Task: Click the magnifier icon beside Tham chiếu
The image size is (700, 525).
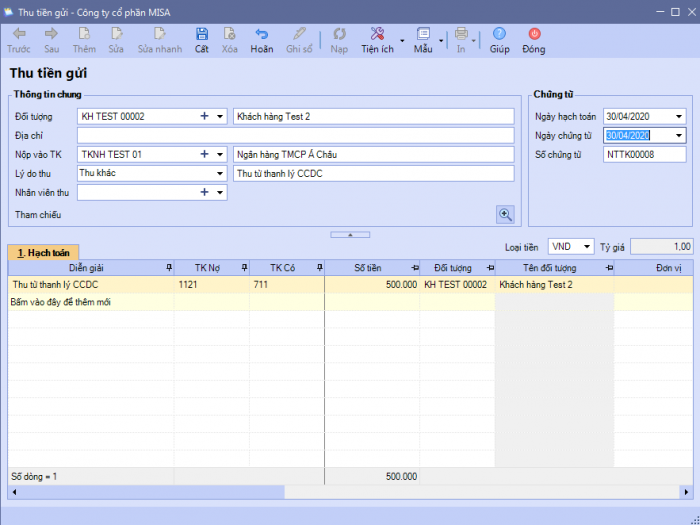Action: click(x=505, y=214)
